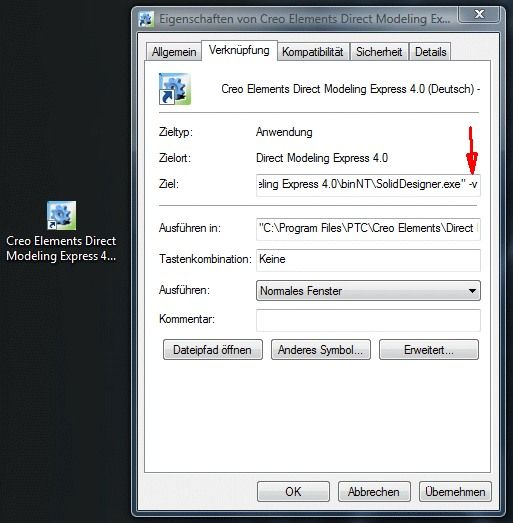Select the Creo Elements desktop shortcut icon

[x=61, y=215]
